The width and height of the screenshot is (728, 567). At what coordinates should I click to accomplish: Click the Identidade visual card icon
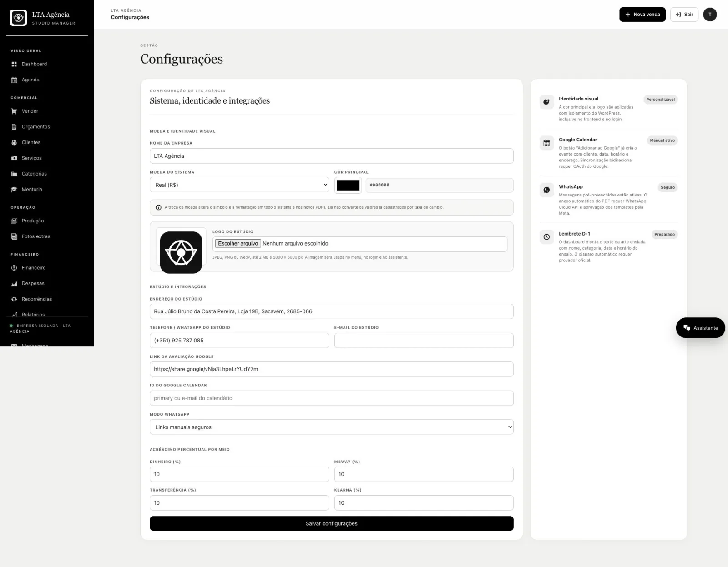pyautogui.click(x=546, y=102)
